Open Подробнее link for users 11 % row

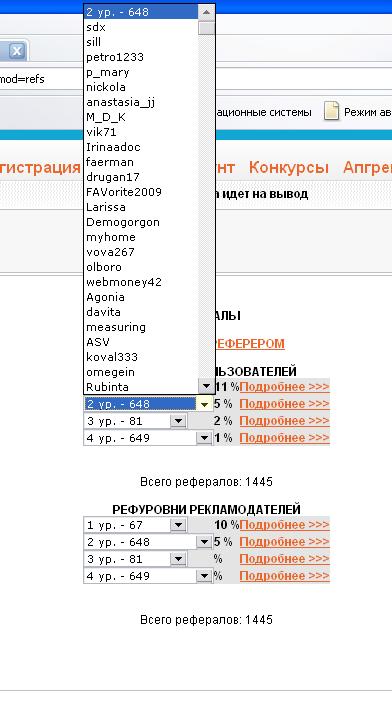[x=284, y=387]
